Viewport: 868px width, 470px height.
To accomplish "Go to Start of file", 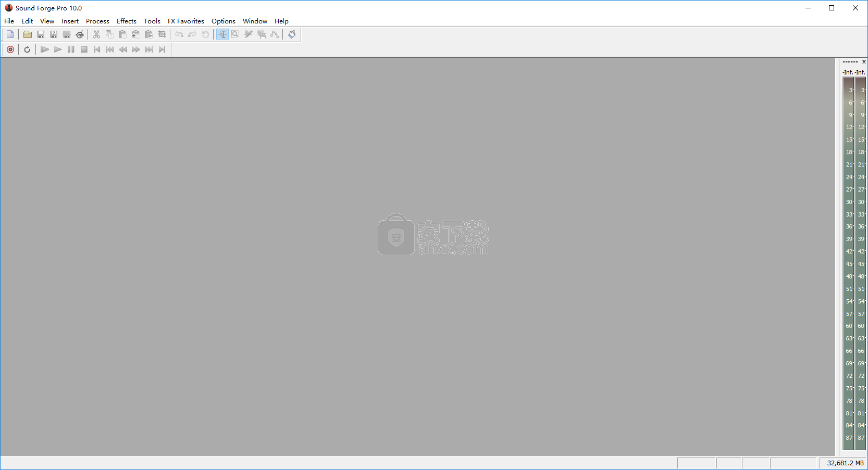I will pyautogui.click(x=97, y=49).
